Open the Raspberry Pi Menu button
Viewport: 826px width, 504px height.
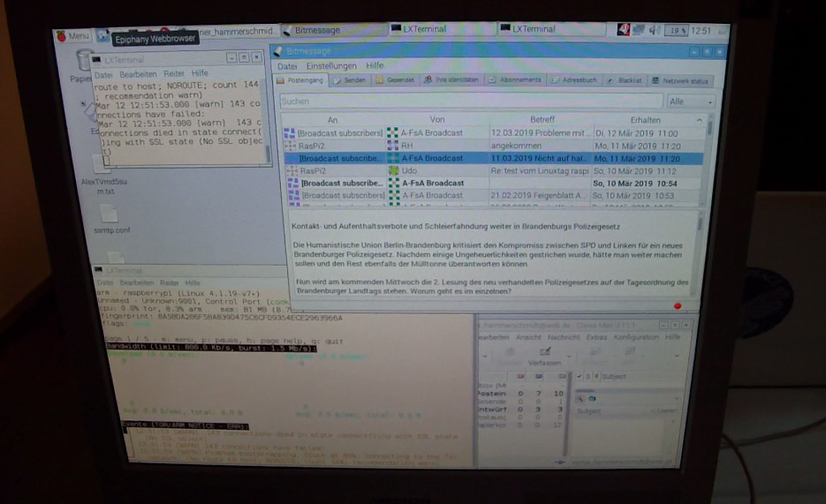coord(73,36)
